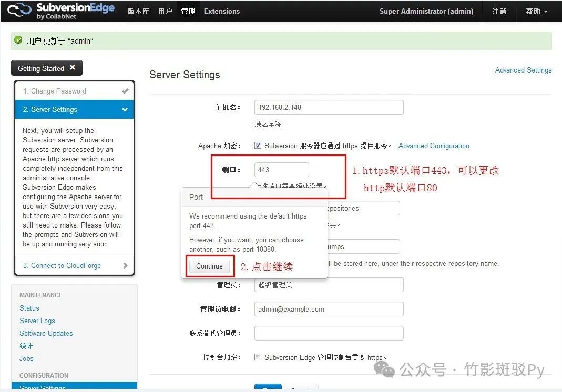This screenshot has width=562, height=392.
Task: Click the dumps backup directory field
Action: 363,246
